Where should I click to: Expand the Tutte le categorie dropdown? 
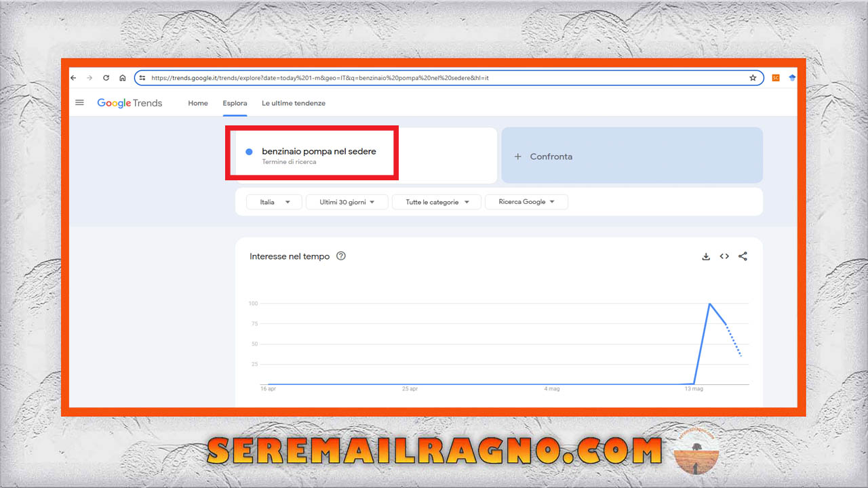pyautogui.click(x=436, y=202)
